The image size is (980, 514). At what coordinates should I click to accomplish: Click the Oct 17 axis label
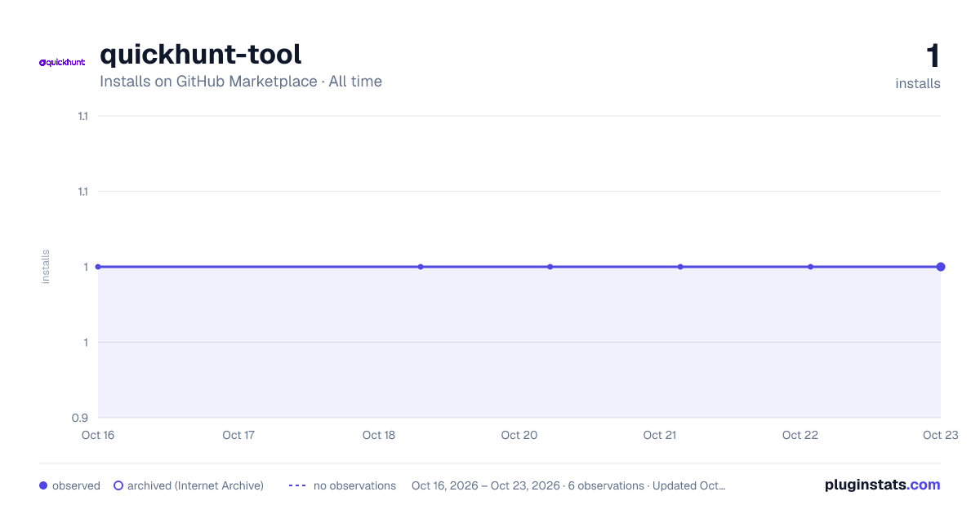[238, 435]
